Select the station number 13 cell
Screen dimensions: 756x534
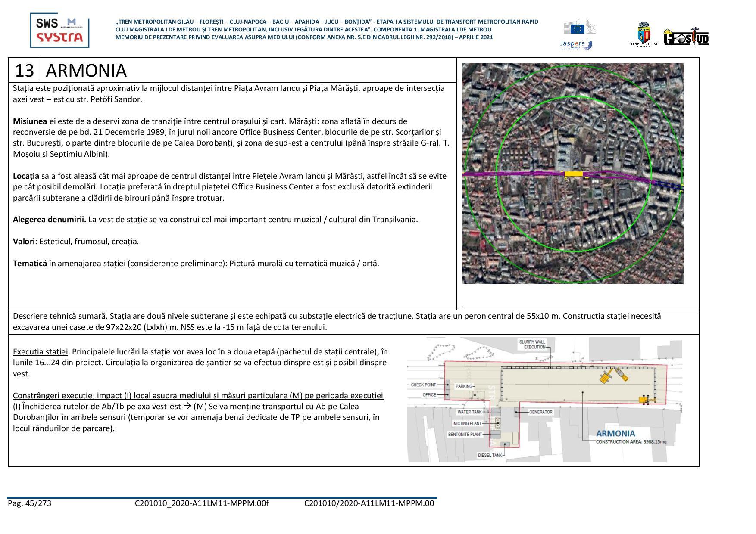pos(25,70)
